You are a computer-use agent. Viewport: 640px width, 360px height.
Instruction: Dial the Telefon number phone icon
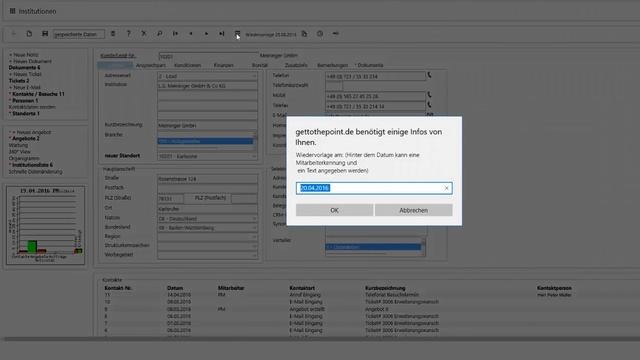429,76
